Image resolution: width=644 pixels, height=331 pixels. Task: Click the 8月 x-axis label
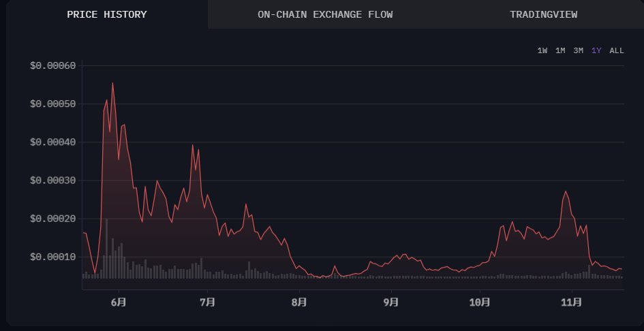pyautogui.click(x=299, y=301)
